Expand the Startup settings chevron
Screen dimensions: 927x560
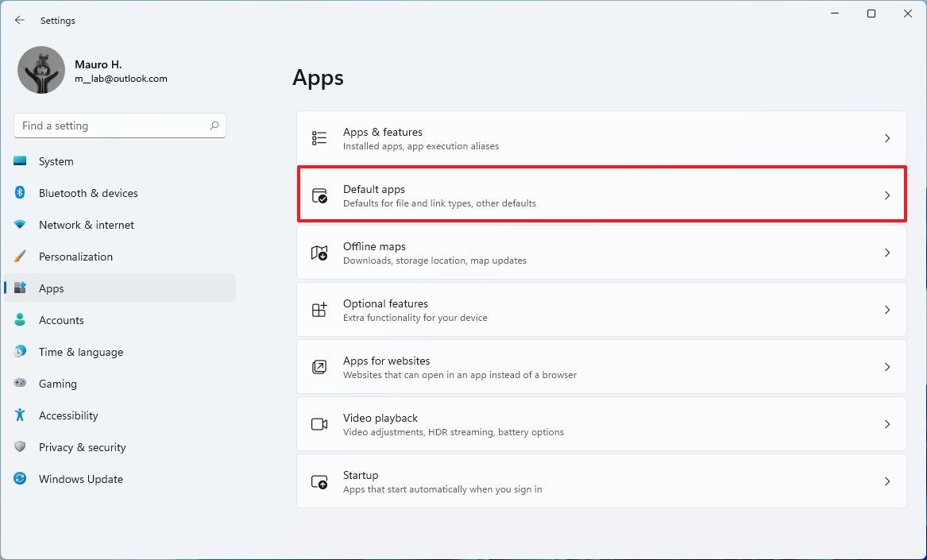click(887, 481)
